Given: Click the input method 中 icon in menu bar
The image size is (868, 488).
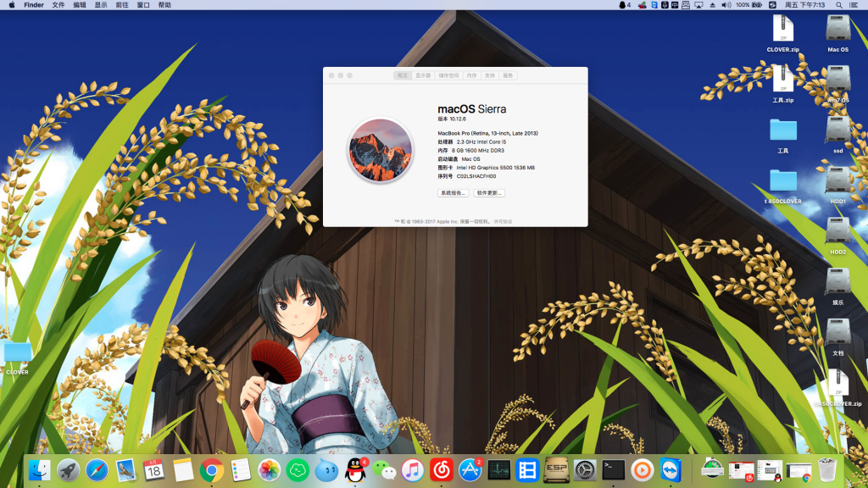Looking at the screenshot, I should (675, 5).
